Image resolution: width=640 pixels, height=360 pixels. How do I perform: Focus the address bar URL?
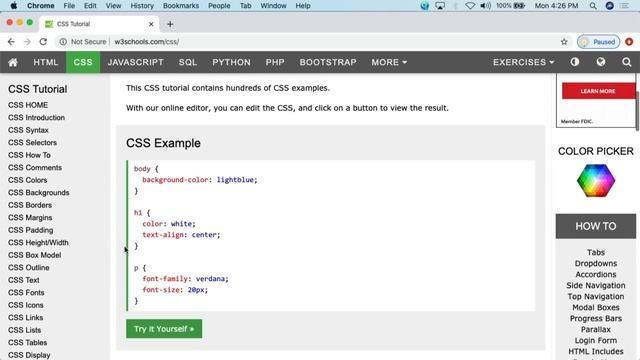pos(147,42)
